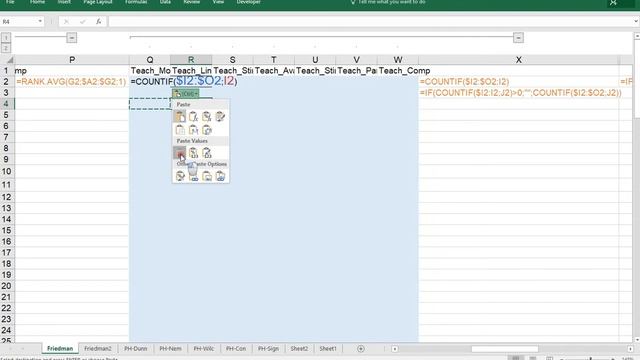640x360 pixels.
Task: Click the vertical scrollbar up arrow
Action: (637, 36)
